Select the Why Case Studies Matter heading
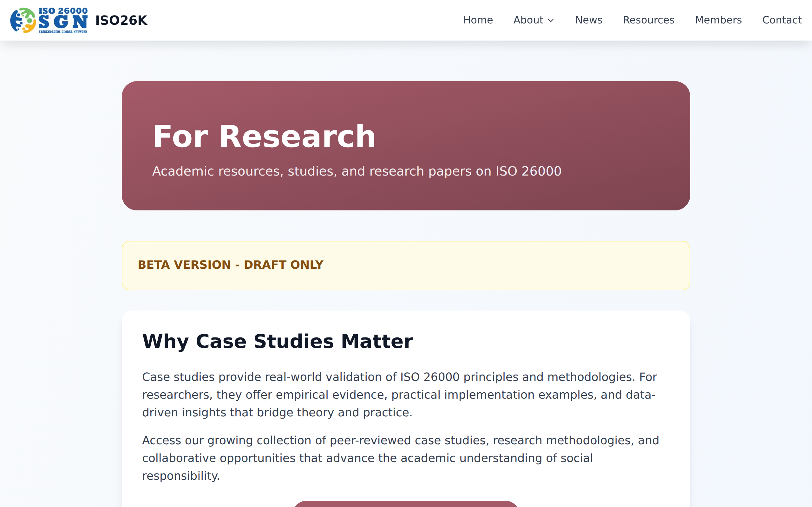The height and width of the screenshot is (507, 812). click(278, 341)
